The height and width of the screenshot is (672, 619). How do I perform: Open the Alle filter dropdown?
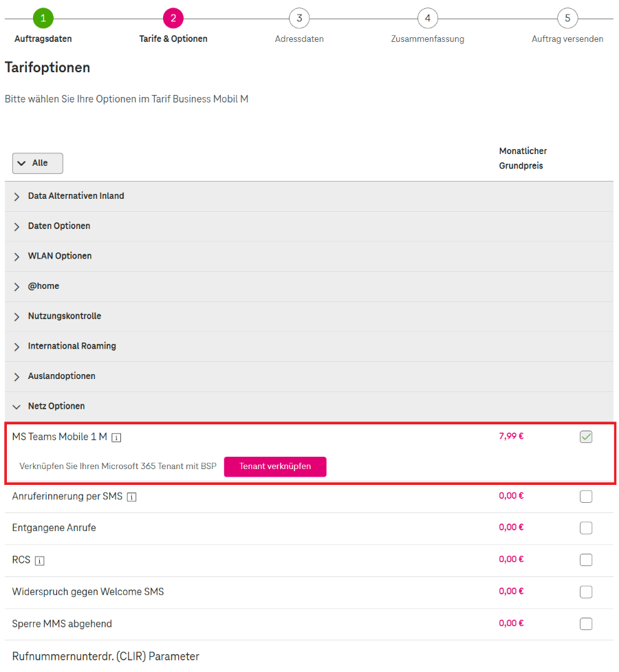(38, 163)
